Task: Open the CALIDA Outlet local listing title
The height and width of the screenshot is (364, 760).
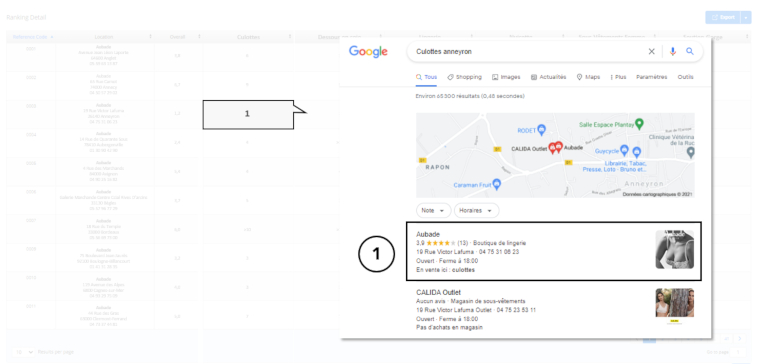Action: [x=438, y=292]
